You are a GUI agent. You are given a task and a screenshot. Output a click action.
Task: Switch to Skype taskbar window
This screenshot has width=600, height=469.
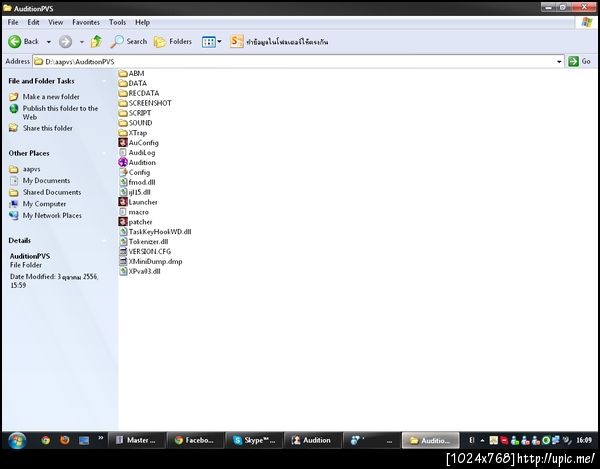coord(254,440)
